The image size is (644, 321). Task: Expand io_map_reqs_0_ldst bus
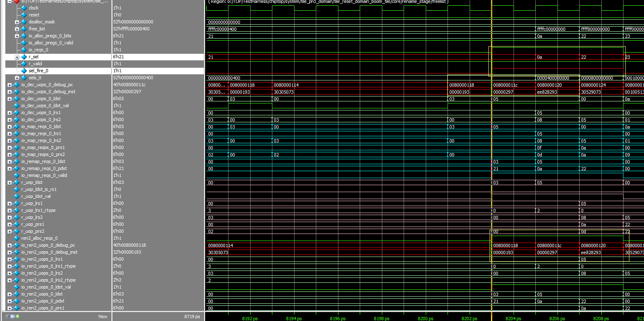tap(9, 127)
